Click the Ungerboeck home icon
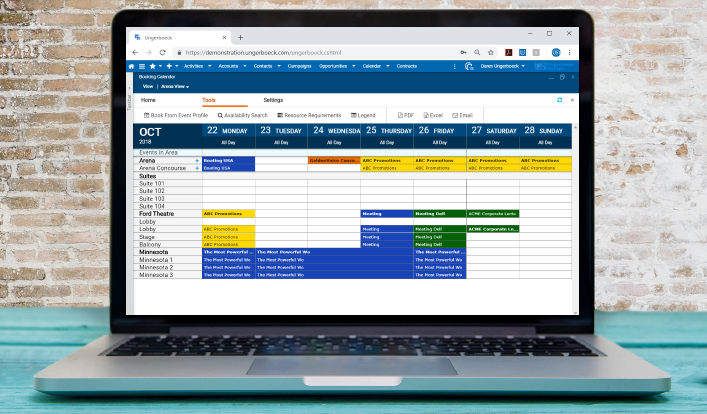707x414 pixels. 131,66
